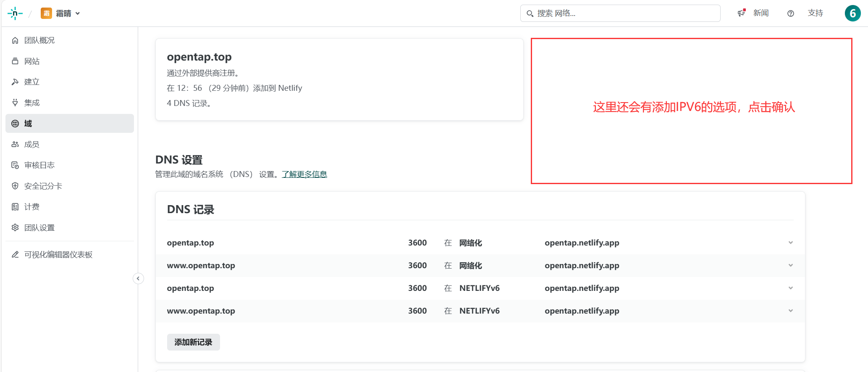Click the Netlify logo icon
The height and width of the screenshot is (372, 868).
point(15,13)
